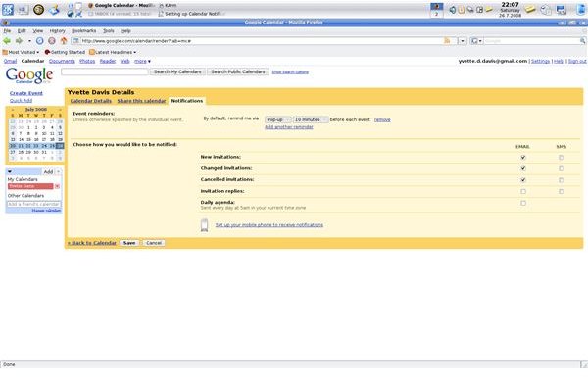Click the calendar search text field
Screen dimensions: 588x377
click(105, 71)
